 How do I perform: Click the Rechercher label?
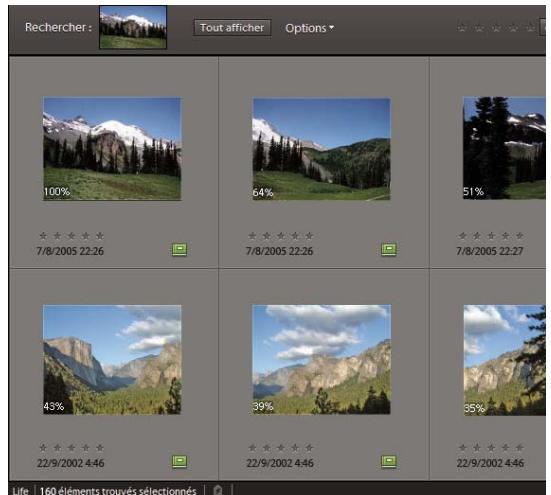(58, 27)
